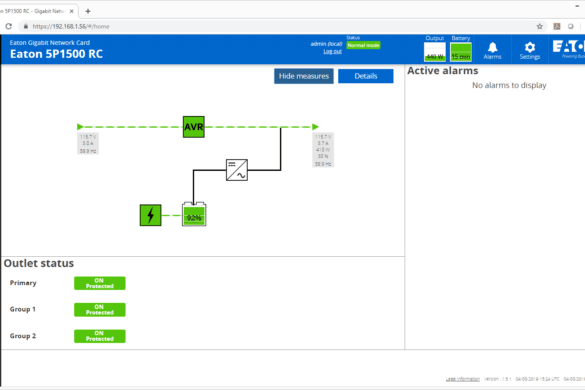
Task: Click the Version 1.5.1 footer text
Action: tap(497, 379)
